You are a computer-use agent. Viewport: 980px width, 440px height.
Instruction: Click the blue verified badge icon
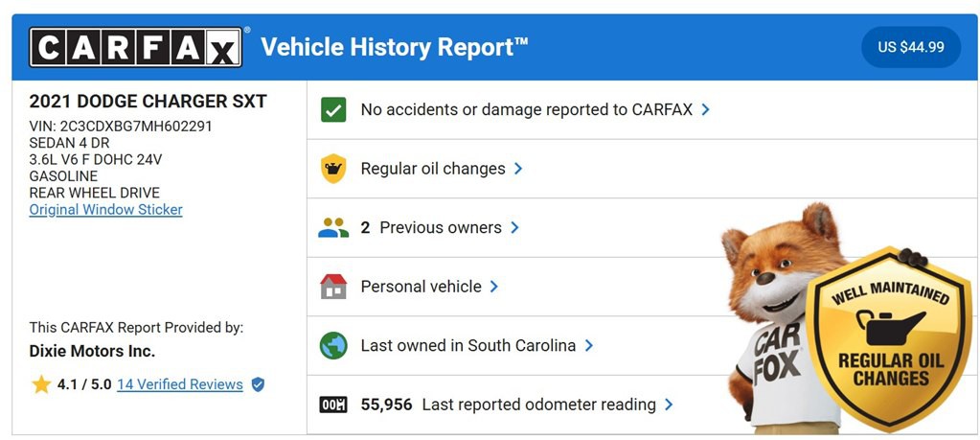pos(258,384)
